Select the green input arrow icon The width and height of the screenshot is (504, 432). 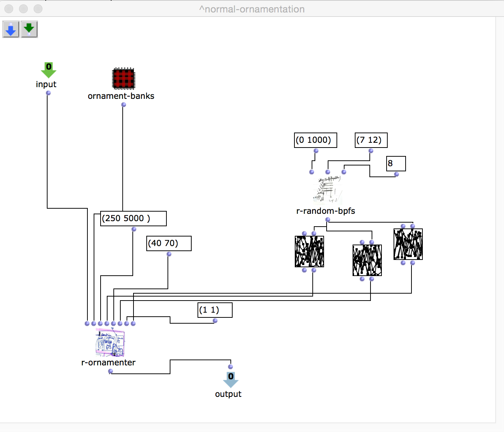[48, 70]
